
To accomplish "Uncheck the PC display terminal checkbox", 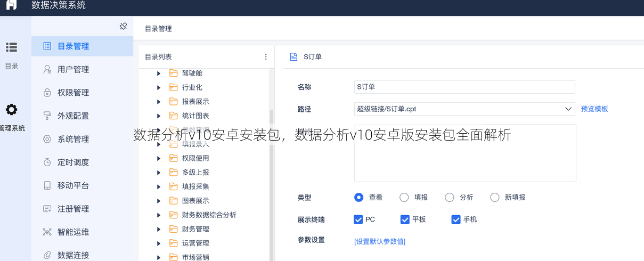I will (358, 219).
